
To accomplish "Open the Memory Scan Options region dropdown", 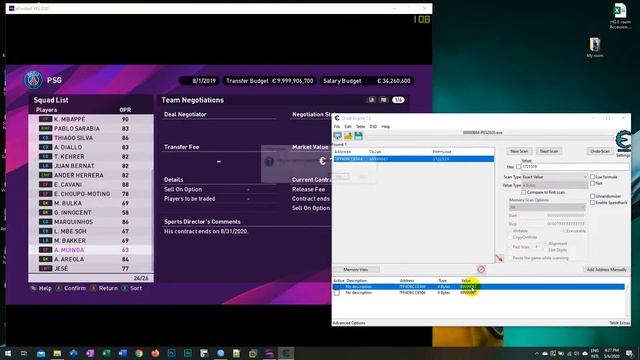I will (547, 207).
